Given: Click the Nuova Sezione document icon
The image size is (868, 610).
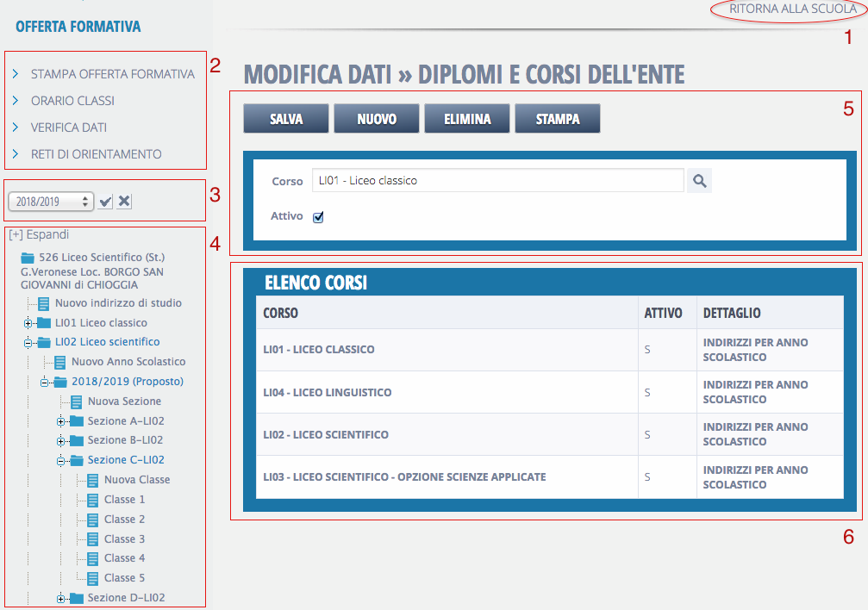Looking at the screenshot, I should pos(77,401).
